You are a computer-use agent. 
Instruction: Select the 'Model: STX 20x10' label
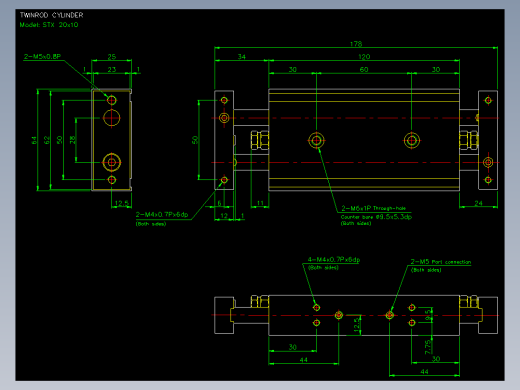tap(49, 25)
